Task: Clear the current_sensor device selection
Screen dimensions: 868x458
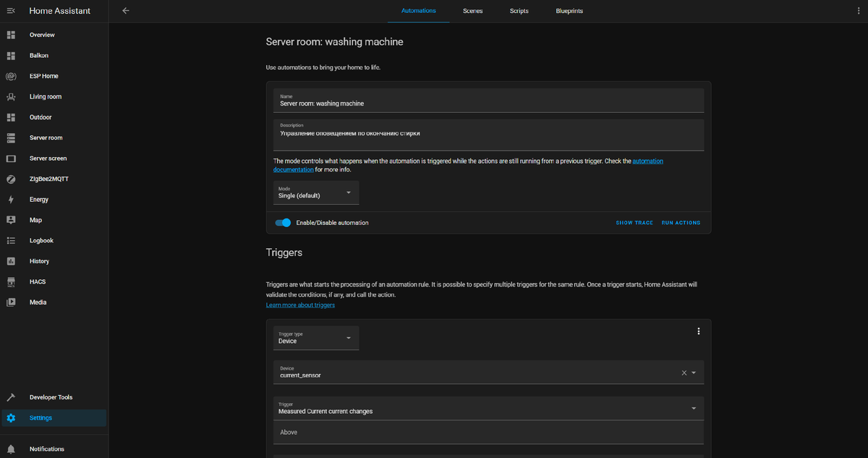Action: (684, 373)
